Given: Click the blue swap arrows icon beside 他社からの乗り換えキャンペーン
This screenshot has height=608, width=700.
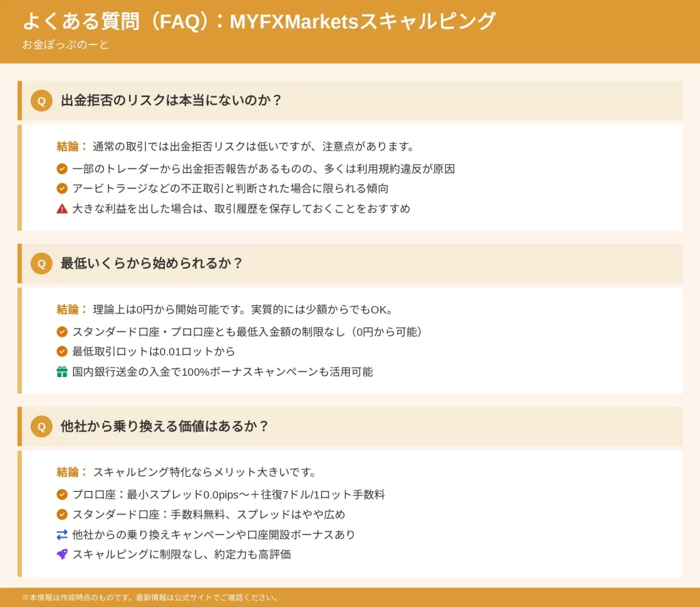Looking at the screenshot, I should pyautogui.click(x=62, y=534).
